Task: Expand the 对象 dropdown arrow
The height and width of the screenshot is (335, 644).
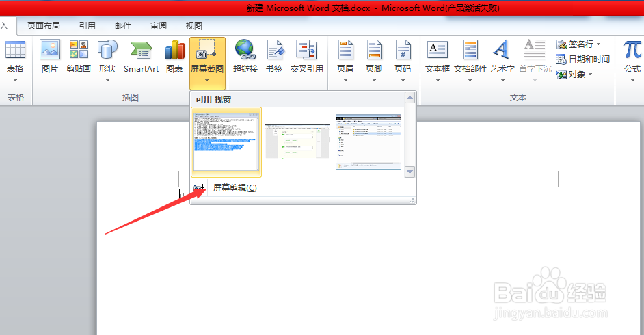Action: tap(590, 75)
